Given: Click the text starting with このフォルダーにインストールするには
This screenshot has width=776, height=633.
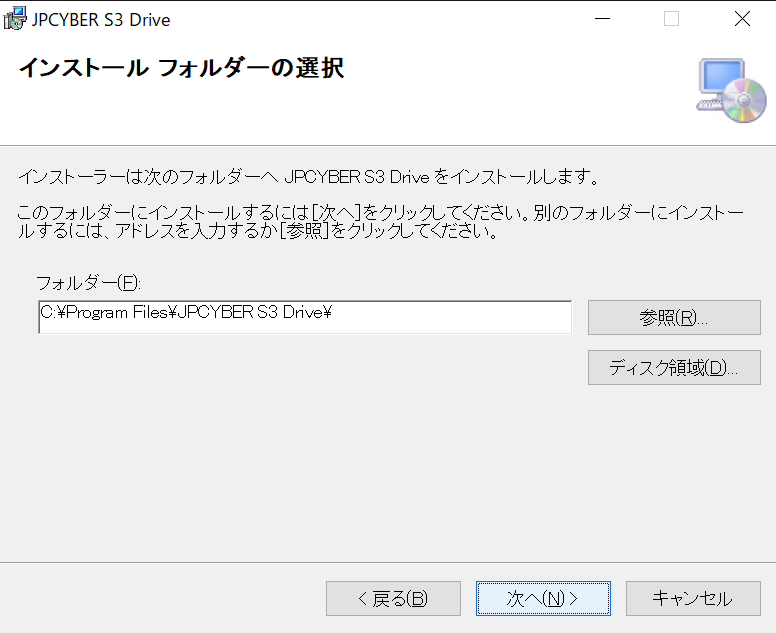Looking at the screenshot, I should pyautogui.click(x=380, y=222).
